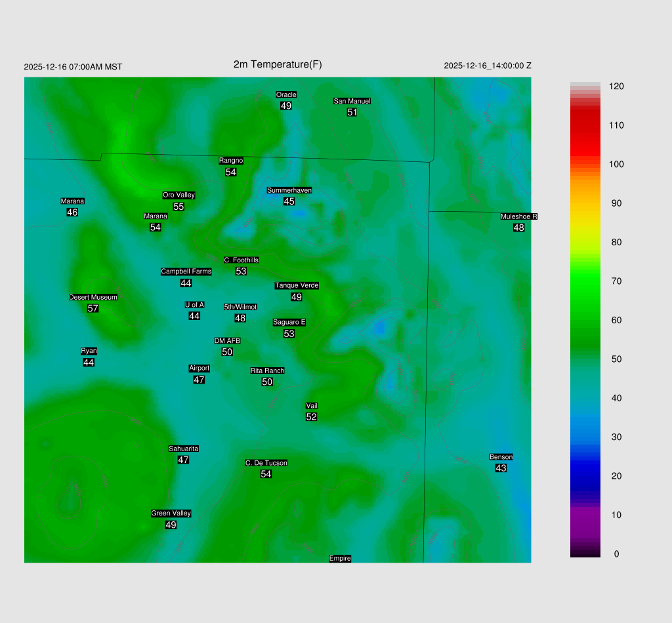The height and width of the screenshot is (623, 672).
Task: Click the Campbell Farms station label
Action: coord(186,271)
